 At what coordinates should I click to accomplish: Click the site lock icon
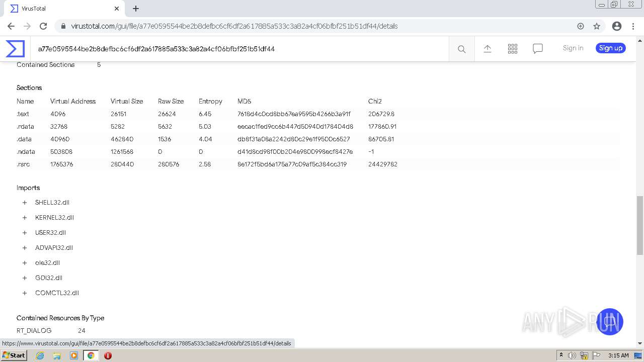pos(62,26)
